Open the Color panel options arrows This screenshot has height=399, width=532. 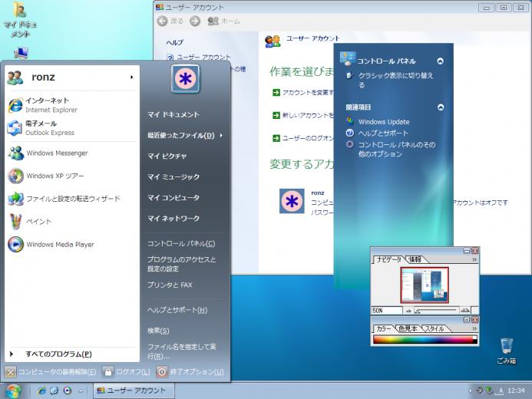(474, 328)
